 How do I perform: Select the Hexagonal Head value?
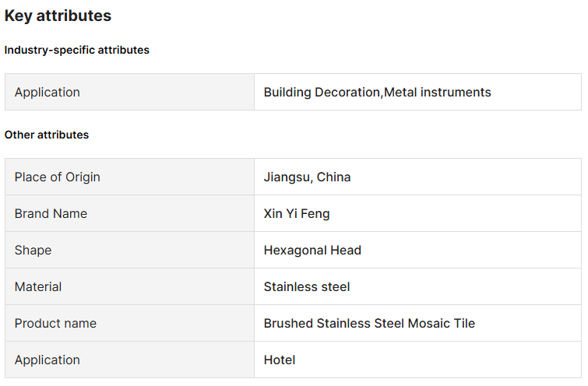[312, 250]
